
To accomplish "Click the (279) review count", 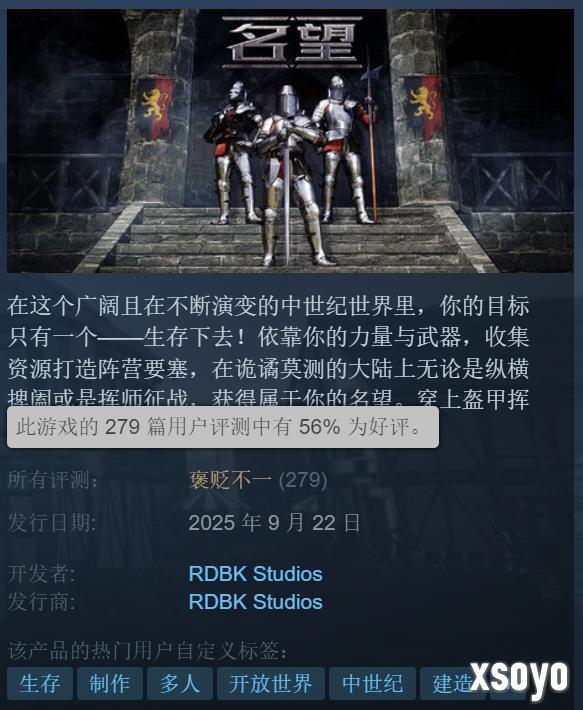I will 303,480.
